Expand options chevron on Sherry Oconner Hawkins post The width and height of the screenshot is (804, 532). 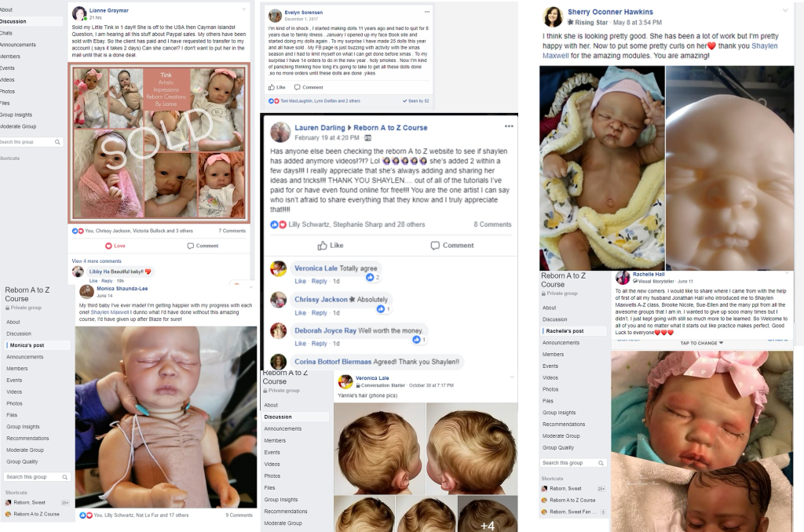click(785, 11)
